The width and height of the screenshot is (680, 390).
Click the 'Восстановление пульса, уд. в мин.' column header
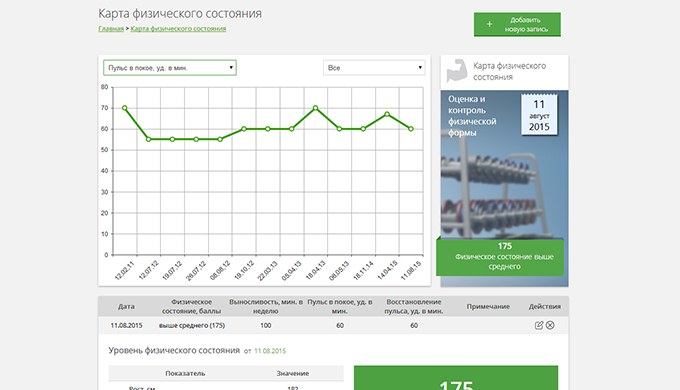tap(414, 306)
